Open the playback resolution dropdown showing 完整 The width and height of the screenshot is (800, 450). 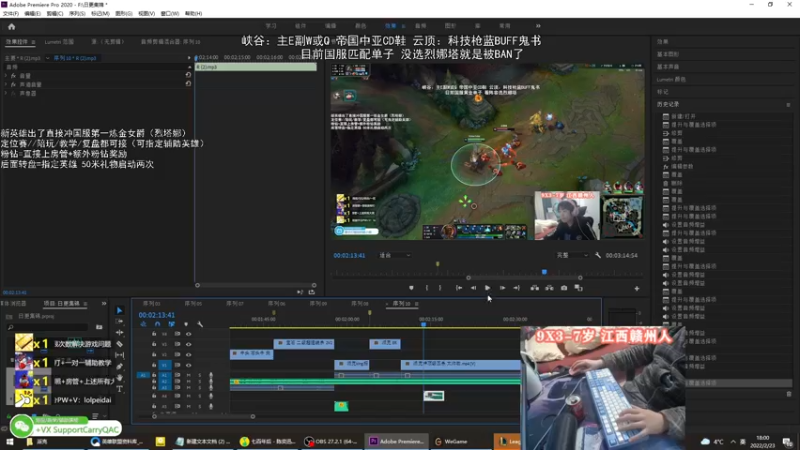coord(570,256)
